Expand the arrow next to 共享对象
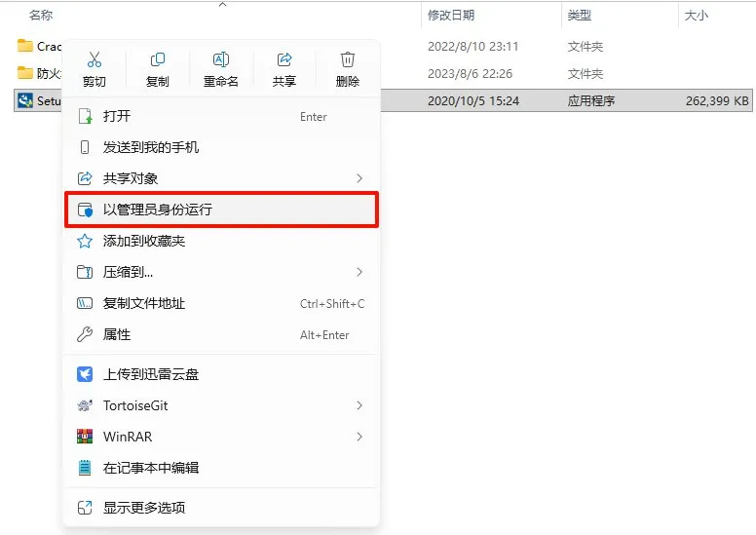The width and height of the screenshot is (756, 535). pyautogui.click(x=359, y=178)
